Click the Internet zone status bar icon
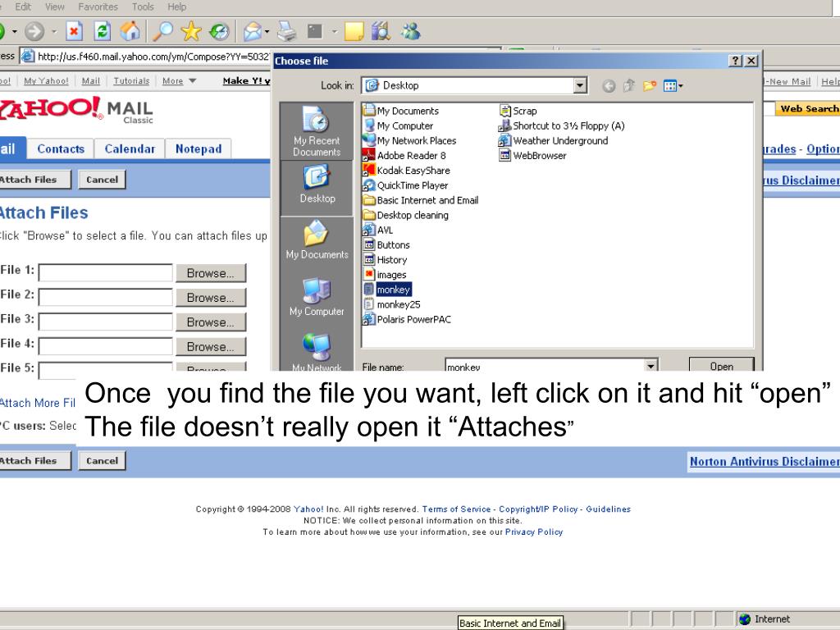Viewport: 840px width, 630px height. 745,619
